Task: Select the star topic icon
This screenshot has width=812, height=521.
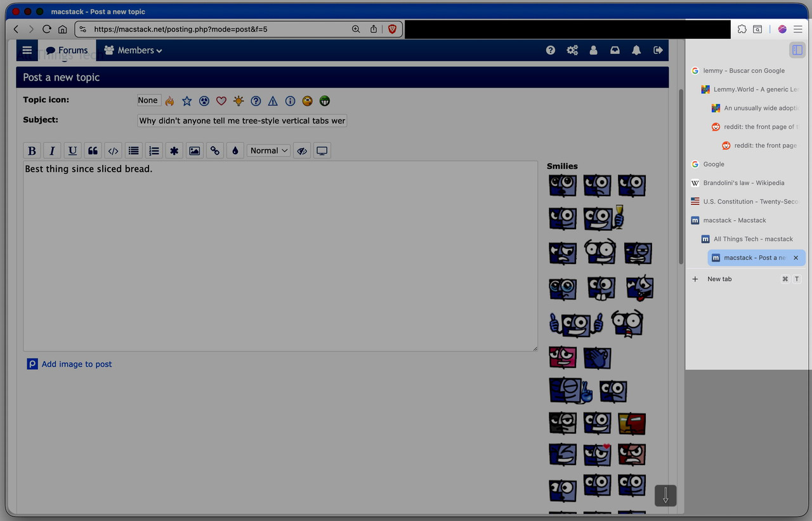Action: click(187, 100)
